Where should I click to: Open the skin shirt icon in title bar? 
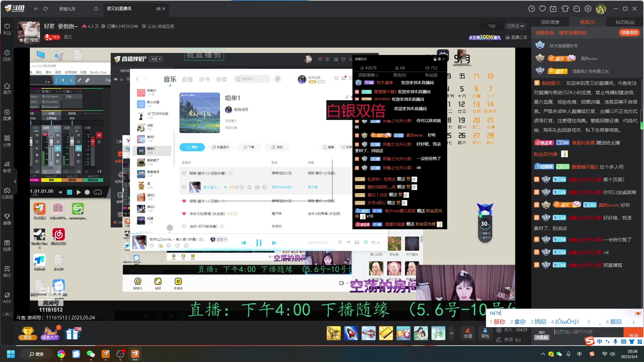(565, 9)
